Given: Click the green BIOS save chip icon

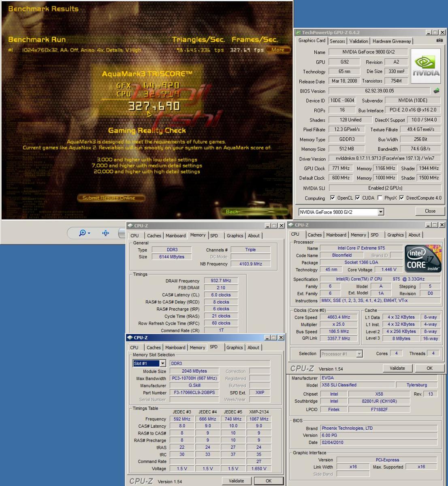Looking at the screenshot, I should (437, 91).
